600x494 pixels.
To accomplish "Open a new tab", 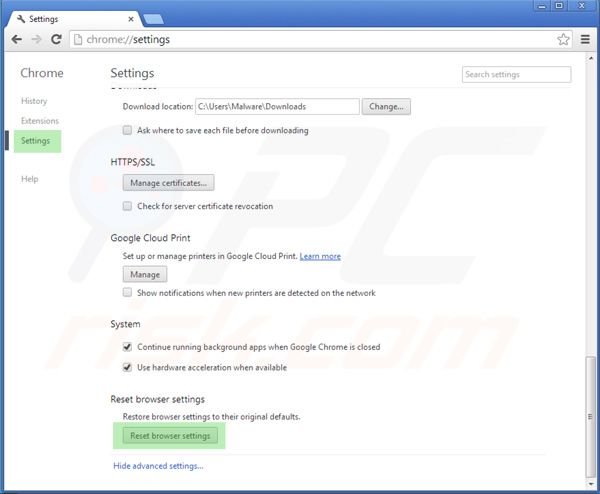I will tap(153, 19).
